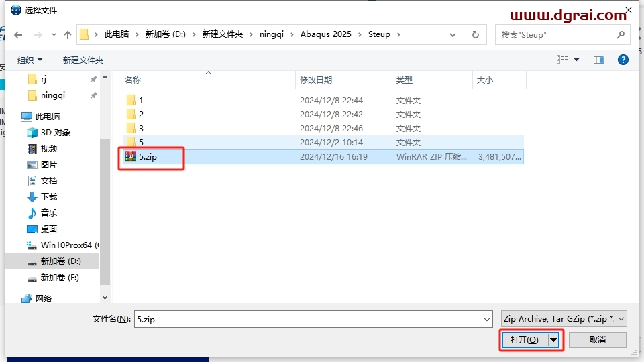Screen dimensions: 644x362
Task: Open address bar history dropdown
Action: point(453,35)
